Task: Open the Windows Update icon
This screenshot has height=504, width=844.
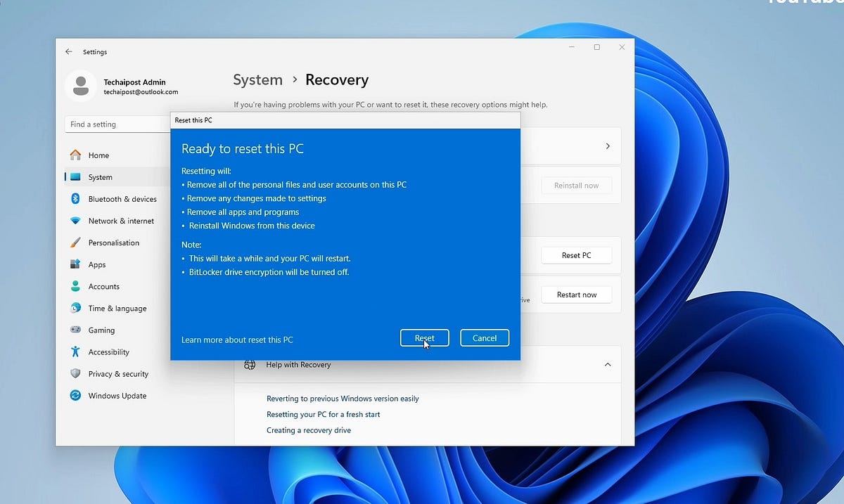Action: 75,396
